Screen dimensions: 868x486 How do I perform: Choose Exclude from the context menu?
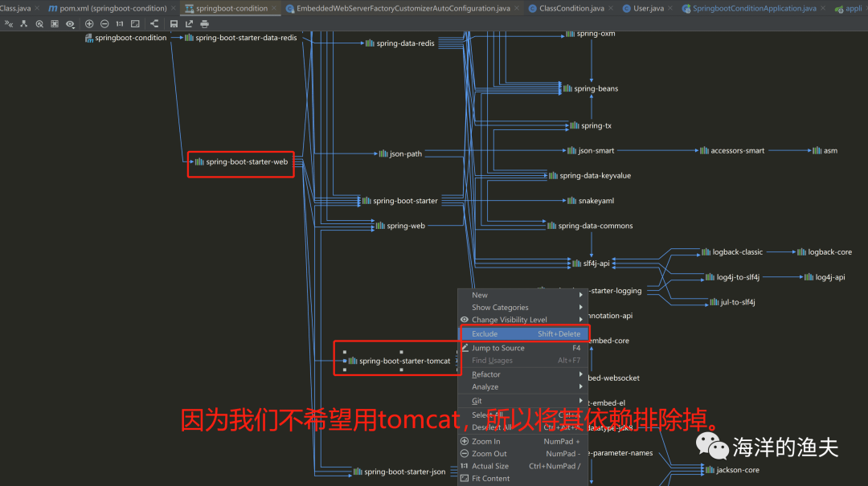tap(522, 334)
